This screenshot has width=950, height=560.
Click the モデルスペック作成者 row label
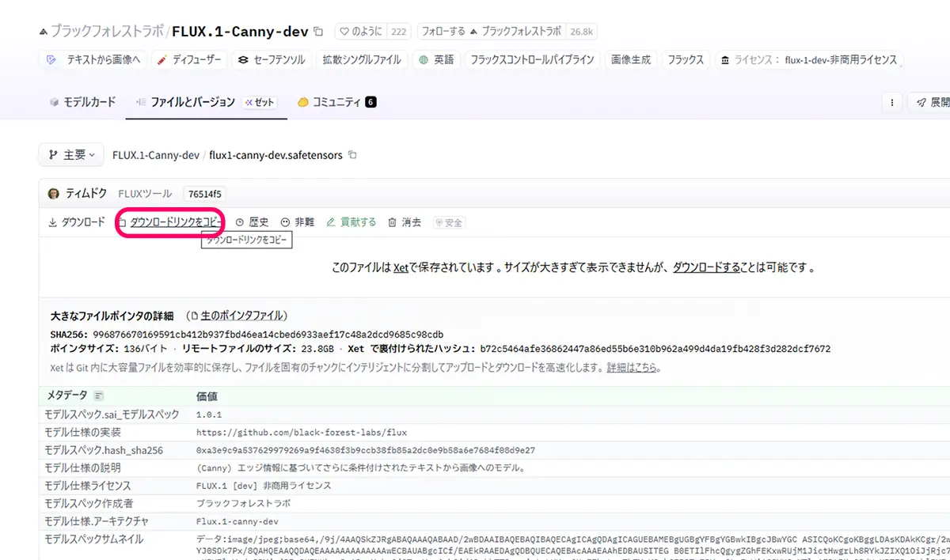click(x=88, y=504)
